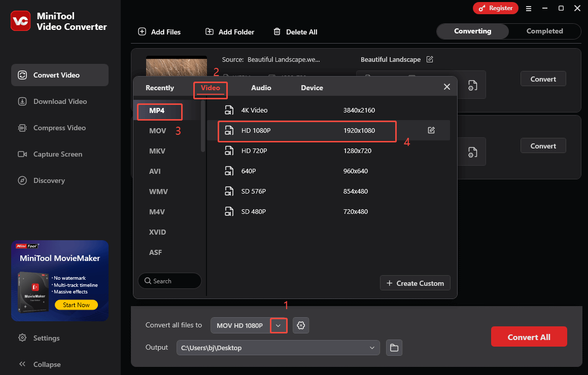This screenshot has width=588, height=375.
Task: Switch to the Converting tab
Action: point(472,31)
